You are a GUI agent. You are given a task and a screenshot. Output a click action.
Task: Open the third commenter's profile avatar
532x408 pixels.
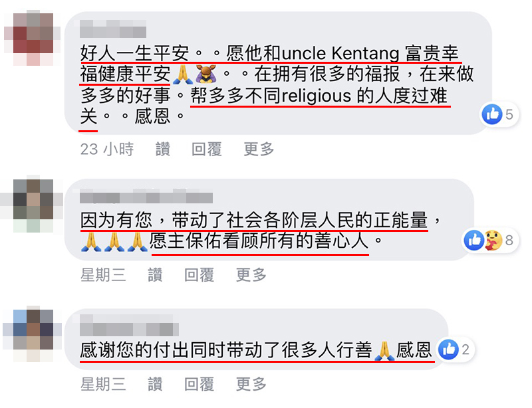pos(33,335)
